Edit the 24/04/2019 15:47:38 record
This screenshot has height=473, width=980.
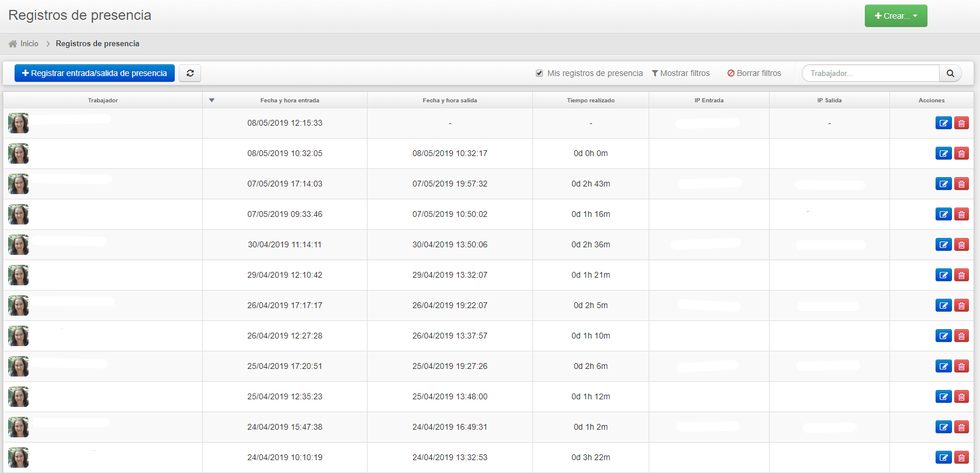[x=943, y=427]
